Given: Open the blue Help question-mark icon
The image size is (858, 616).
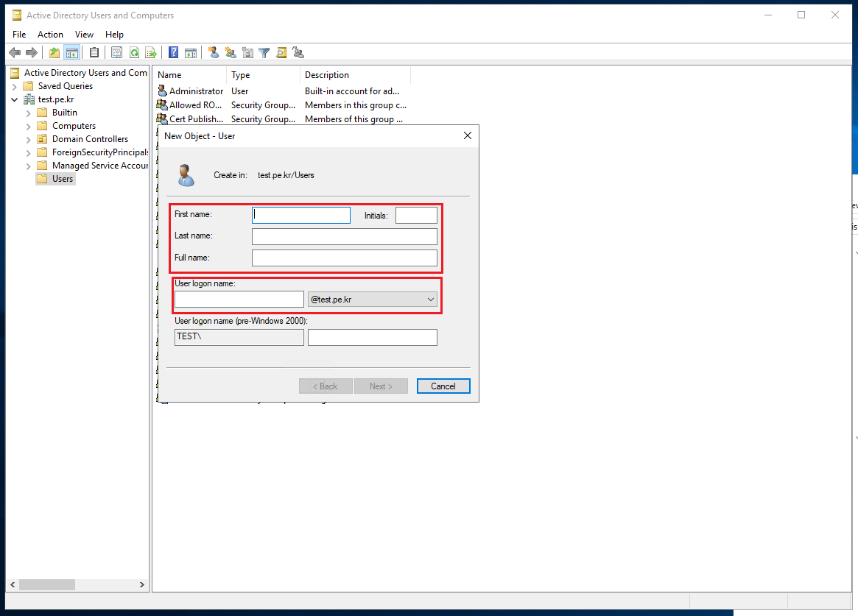Looking at the screenshot, I should click(x=174, y=52).
